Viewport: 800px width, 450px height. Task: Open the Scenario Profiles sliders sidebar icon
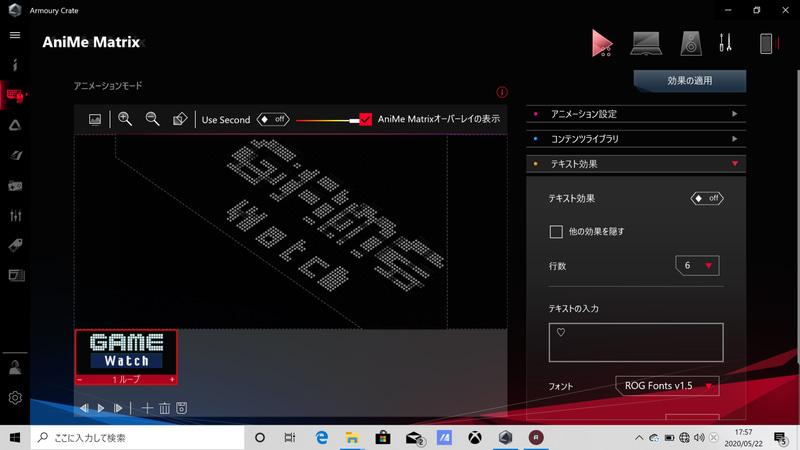tap(15, 215)
